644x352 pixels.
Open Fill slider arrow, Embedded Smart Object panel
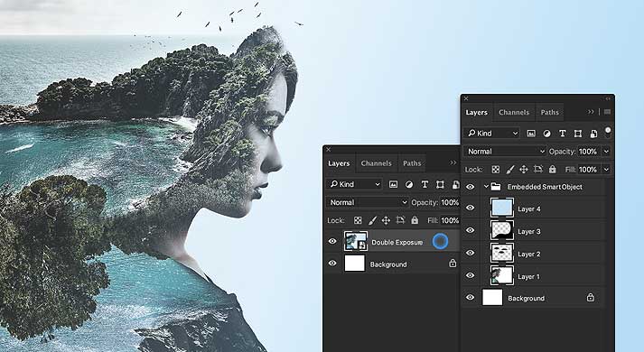pos(606,170)
